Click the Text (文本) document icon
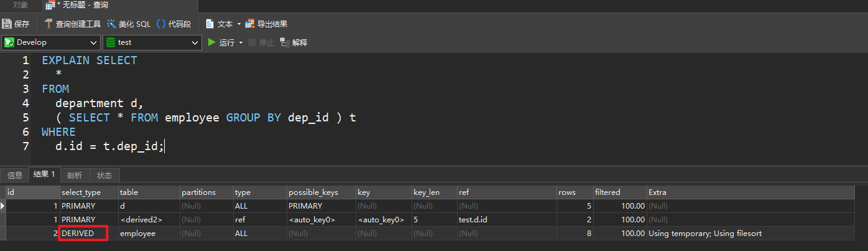 point(210,24)
